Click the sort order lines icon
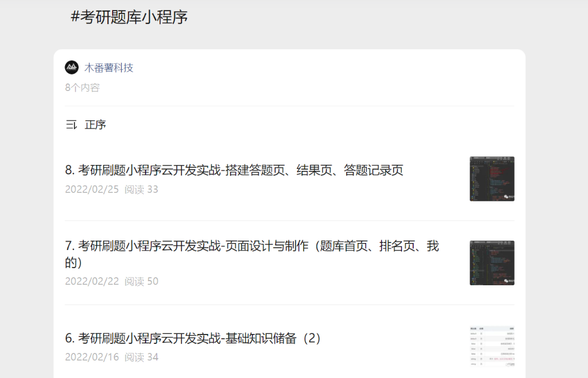This screenshot has width=588, height=378. click(x=71, y=124)
